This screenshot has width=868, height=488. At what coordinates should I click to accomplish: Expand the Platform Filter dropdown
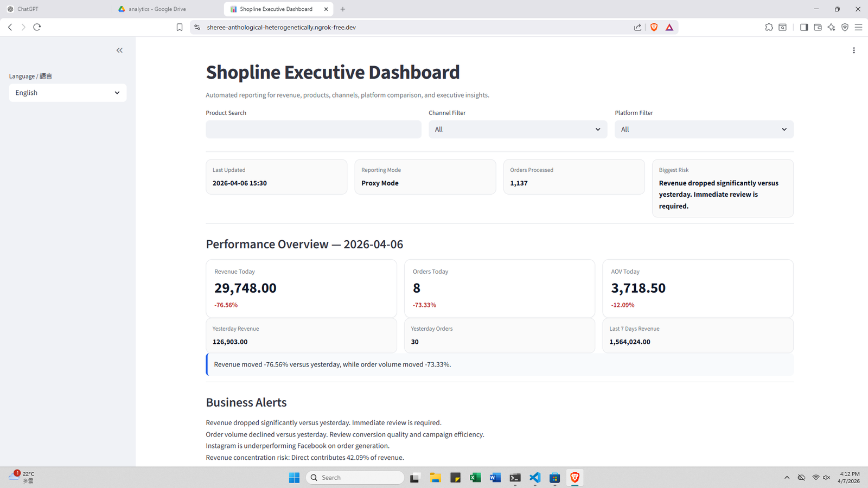[704, 129]
